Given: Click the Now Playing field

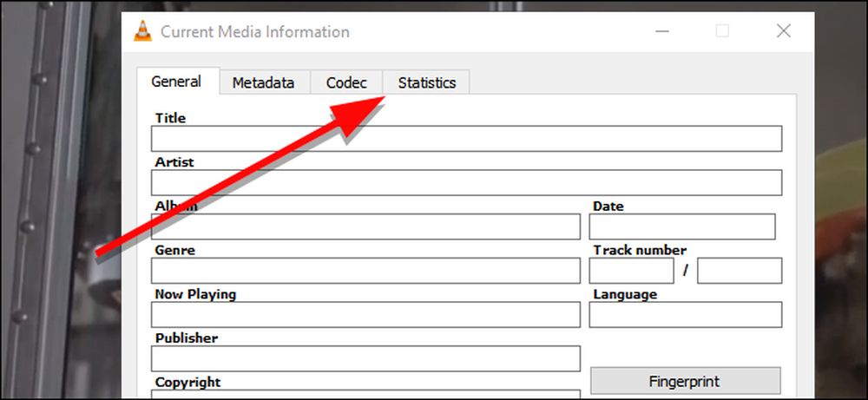Looking at the screenshot, I should [365, 315].
